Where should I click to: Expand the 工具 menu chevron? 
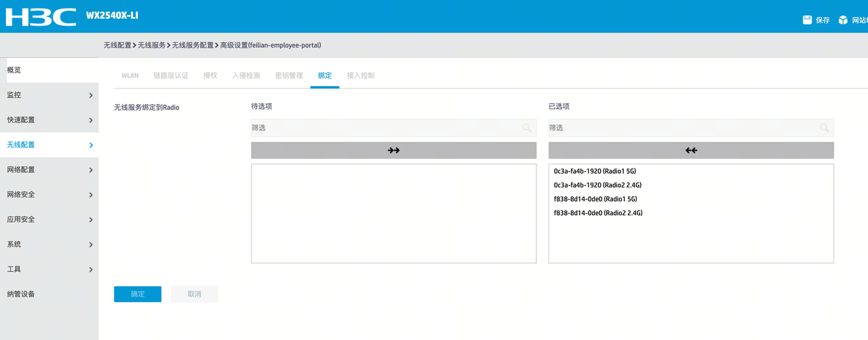pyautogui.click(x=91, y=269)
